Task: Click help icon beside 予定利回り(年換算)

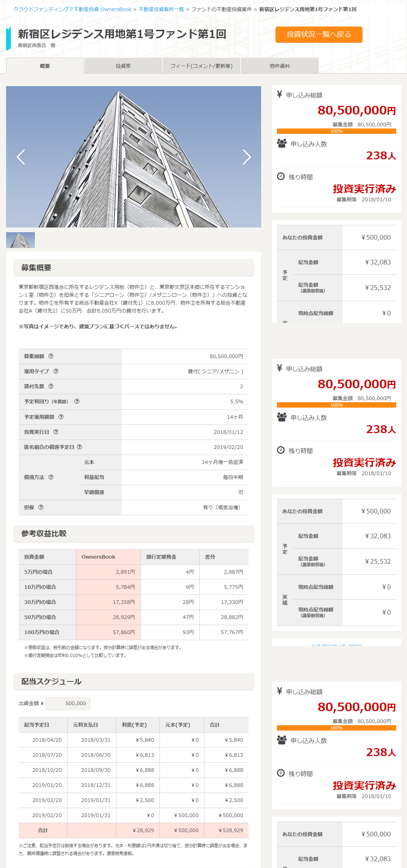Action: pyautogui.click(x=77, y=402)
